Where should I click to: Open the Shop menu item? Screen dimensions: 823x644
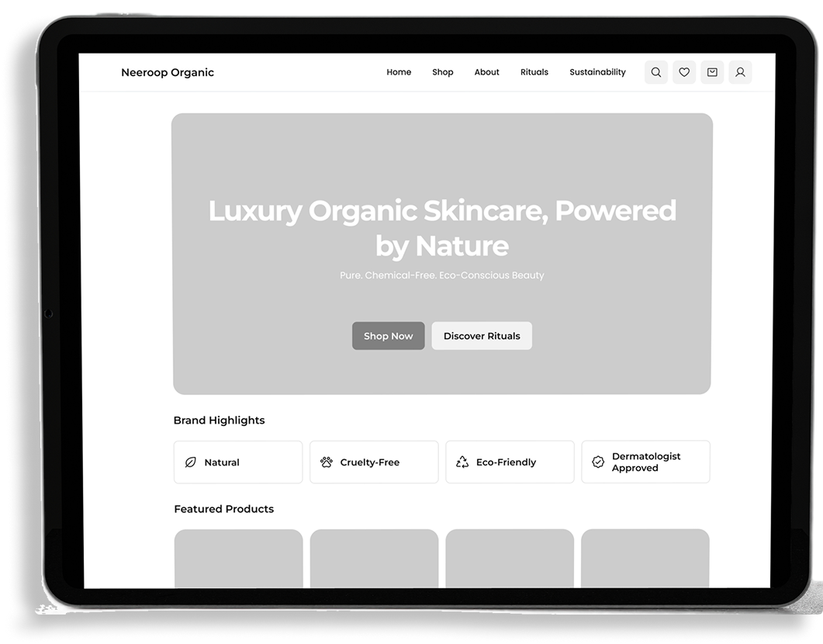coord(442,72)
